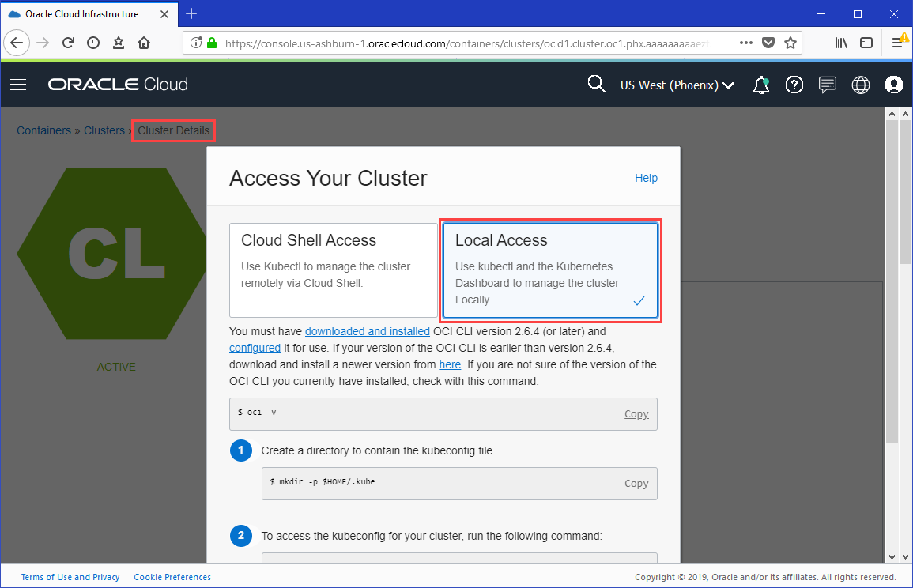Open the browser library icon
The width and height of the screenshot is (913, 588).
[841, 43]
